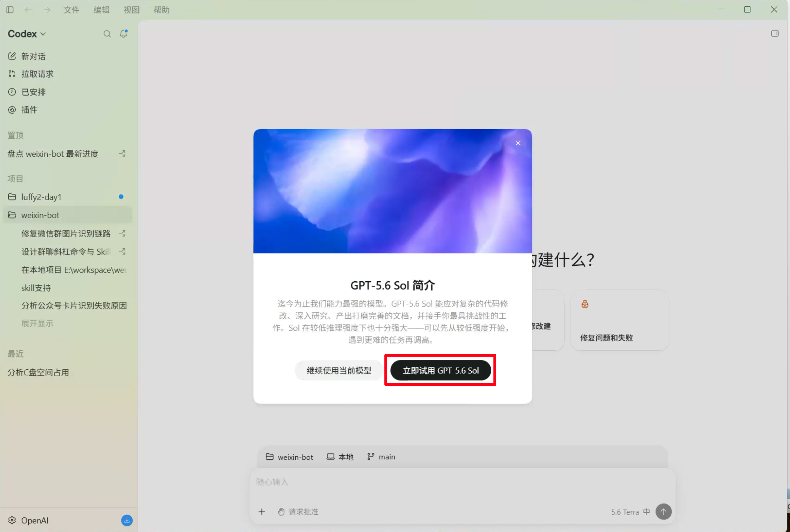790x532 pixels.
Task: Click 立即试用 GPT-5.6 Sol button
Action: pyautogui.click(x=440, y=371)
